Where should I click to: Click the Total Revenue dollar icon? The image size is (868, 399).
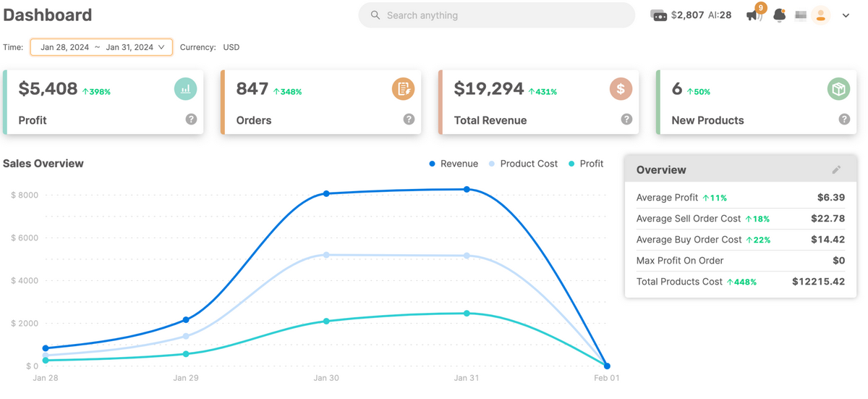[621, 89]
